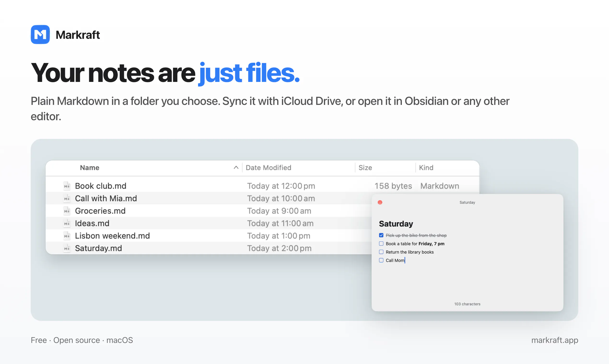The width and height of the screenshot is (609, 364).
Task: Click the 'Markdown' kind value
Action: click(x=439, y=186)
